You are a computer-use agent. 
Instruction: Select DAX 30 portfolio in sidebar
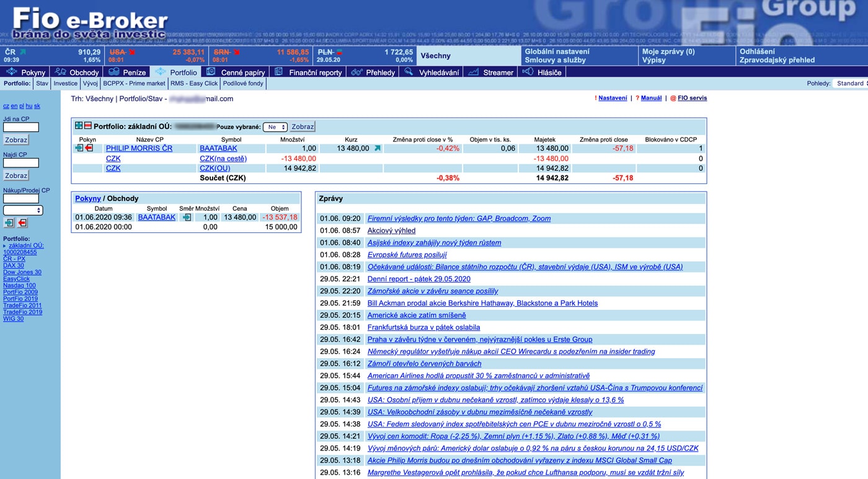pos(14,265)
